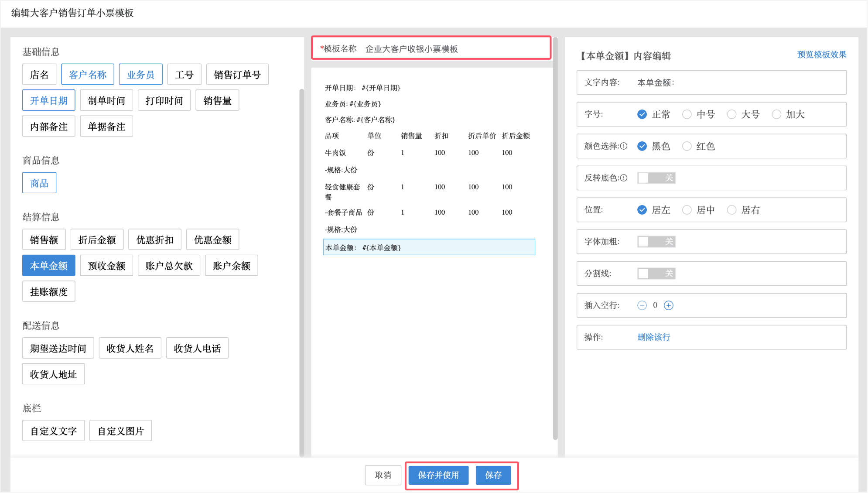Screen dimensions: 868x493
Task: Add 自定义图片 to the footer
Action: 120,431
